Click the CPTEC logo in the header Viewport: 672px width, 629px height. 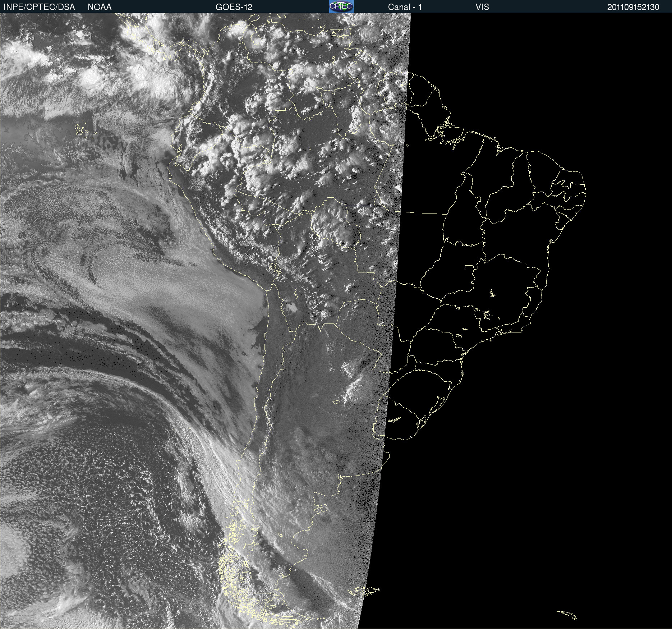[x=341, y=6]
